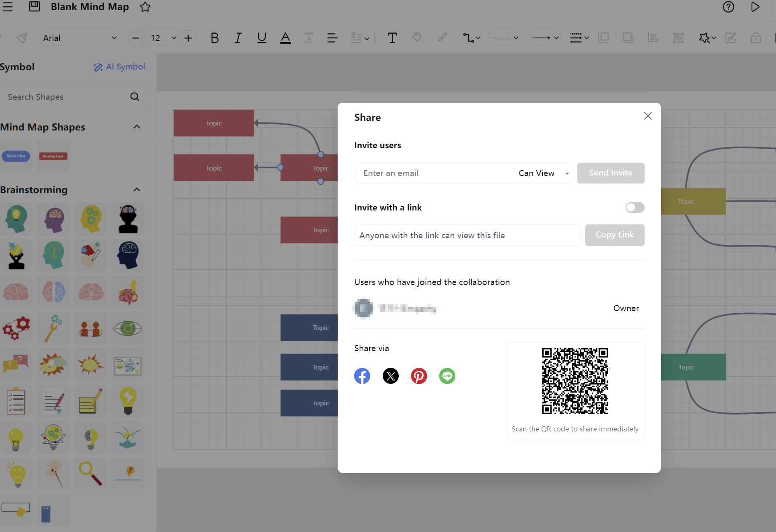Share via X (Twitter)

click(391, 376)
